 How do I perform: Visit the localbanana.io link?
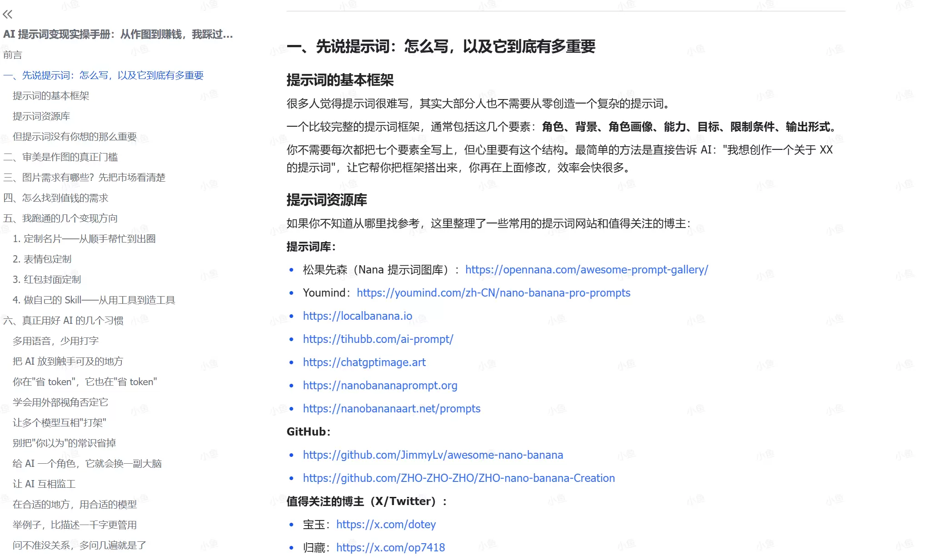357,316
